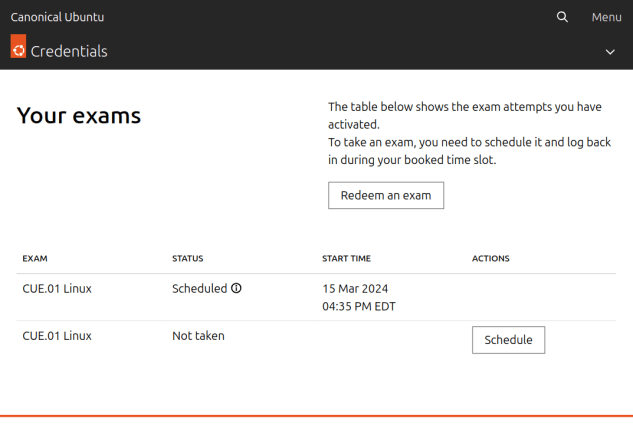Click the Your exams heading
633x442 pixels.
coord(79,115)
